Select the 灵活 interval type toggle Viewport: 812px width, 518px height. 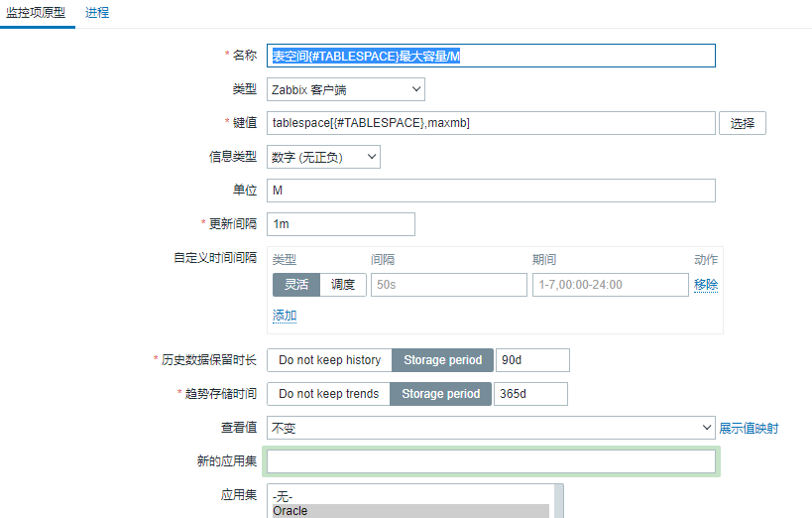coord(296,285)
